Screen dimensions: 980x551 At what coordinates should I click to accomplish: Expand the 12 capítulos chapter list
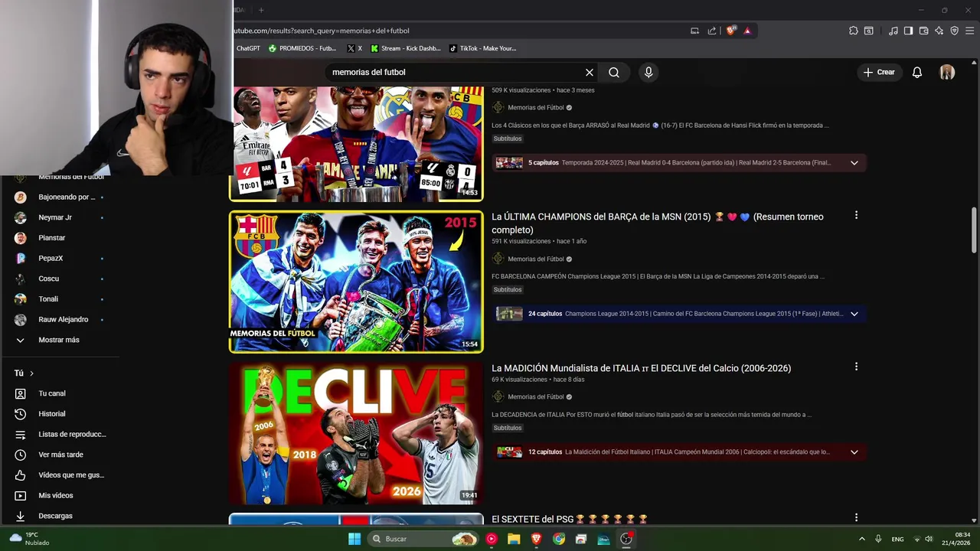[x=854, y=452]
